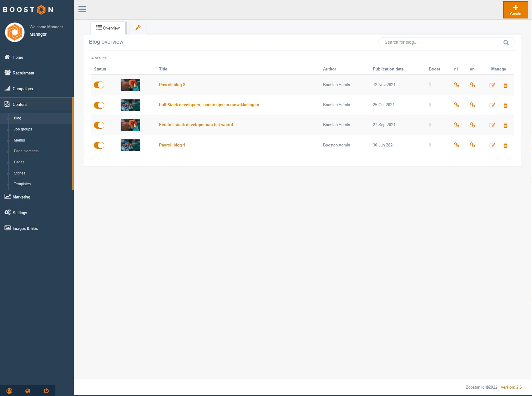The height and width of the screenshot is (396, 532).
Task: Expand the Marketing sidebar section
Action: tap(21, 197)
